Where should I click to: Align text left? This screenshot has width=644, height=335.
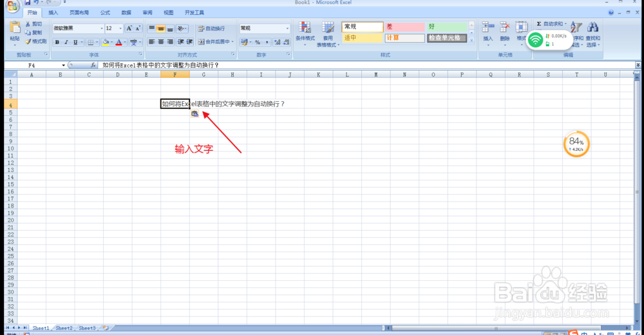(151, 42)
